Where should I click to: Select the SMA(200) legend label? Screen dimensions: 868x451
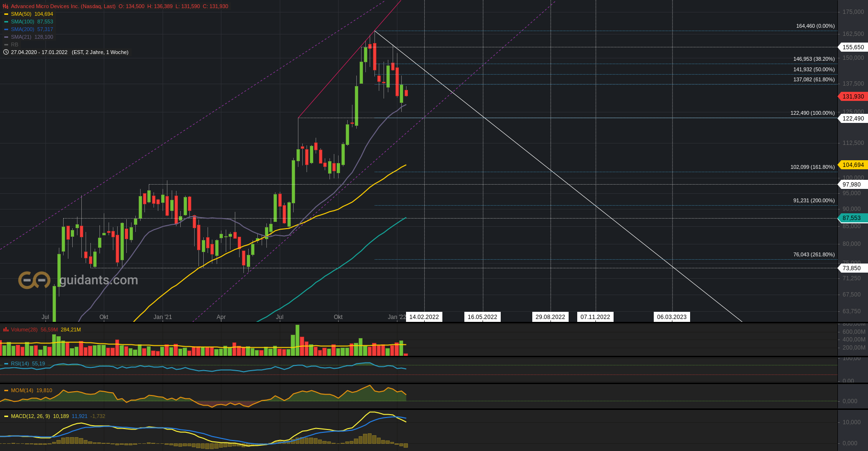[x=22, y=29]
